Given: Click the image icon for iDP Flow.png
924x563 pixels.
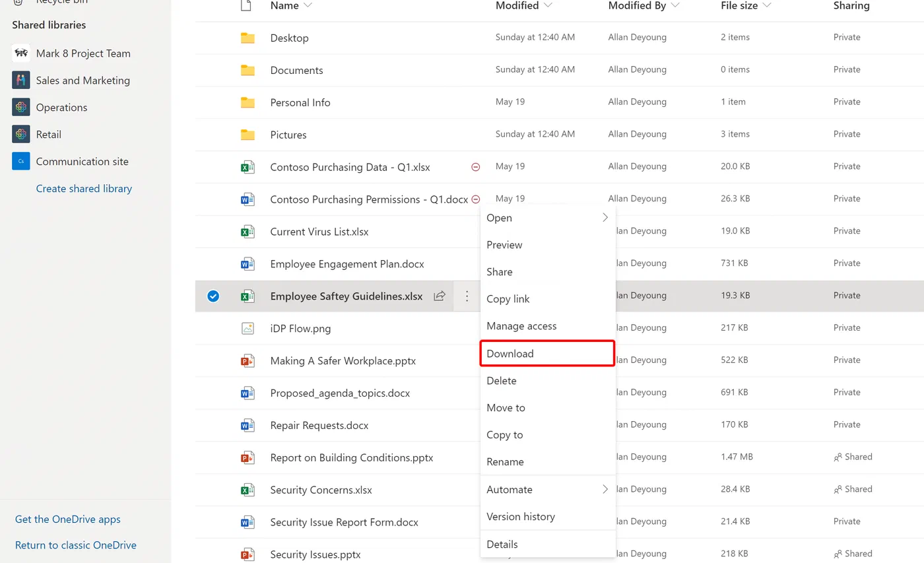Looking at the screenshot, I should click(x=247, y=328).
